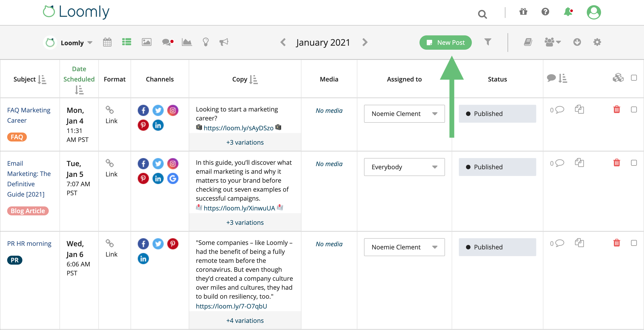Screen dimensions: 644x330
Task: Open calendar settings gear
Action: pyautogui.click(x=597, y=42)
